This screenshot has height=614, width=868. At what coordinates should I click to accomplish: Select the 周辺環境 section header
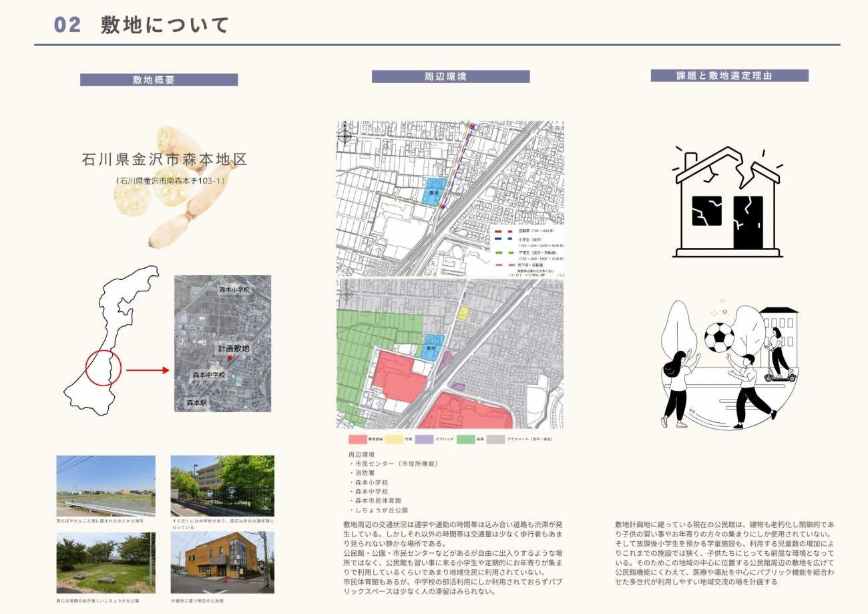pyautogui.click(x=451, y=77)
